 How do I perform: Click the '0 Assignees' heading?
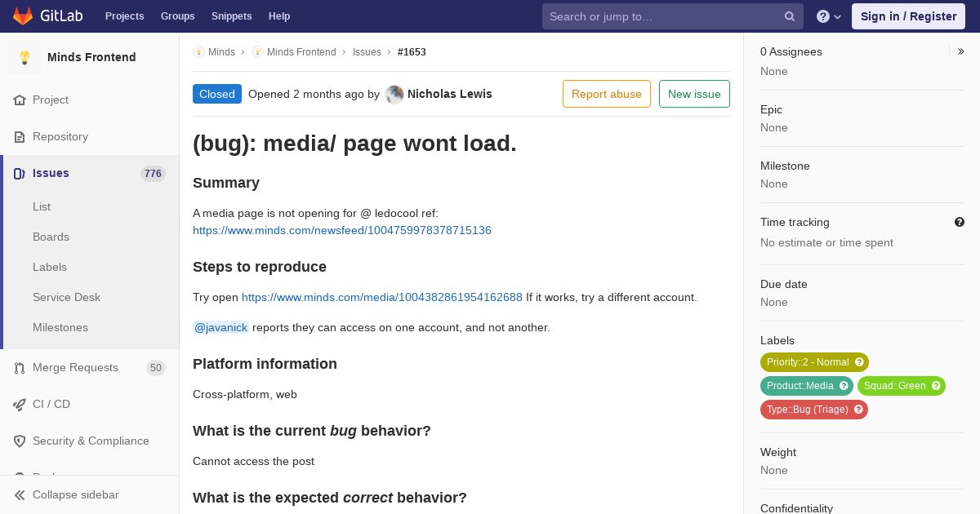(791, 51)
